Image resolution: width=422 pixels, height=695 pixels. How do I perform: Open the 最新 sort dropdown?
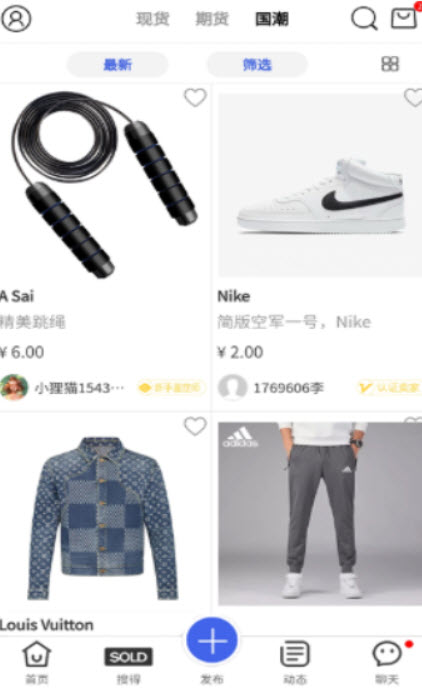coord(117,65)
